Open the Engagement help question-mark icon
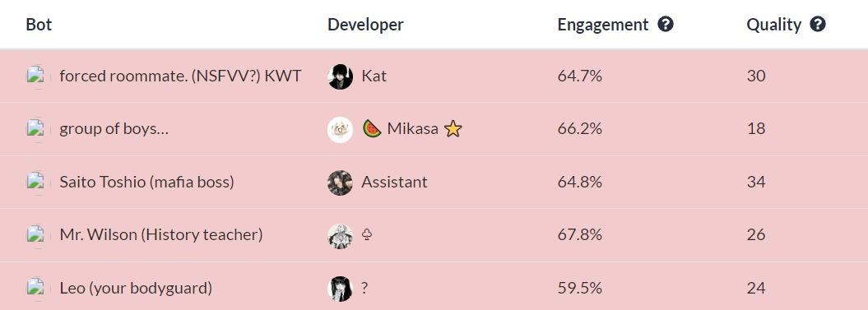868x310 pixels. click(666, 25)
